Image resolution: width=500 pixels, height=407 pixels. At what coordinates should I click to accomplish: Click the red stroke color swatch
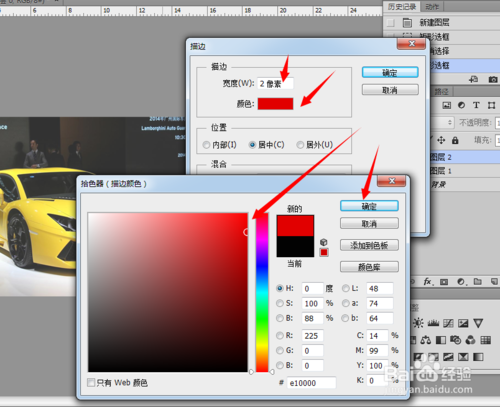tap(275, 104)
